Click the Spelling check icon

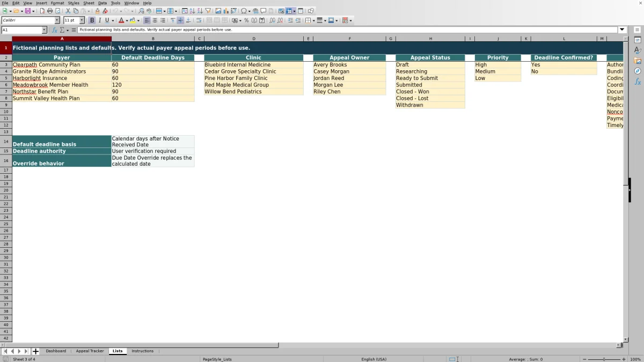pyautogui.click(x=149, y=11)
